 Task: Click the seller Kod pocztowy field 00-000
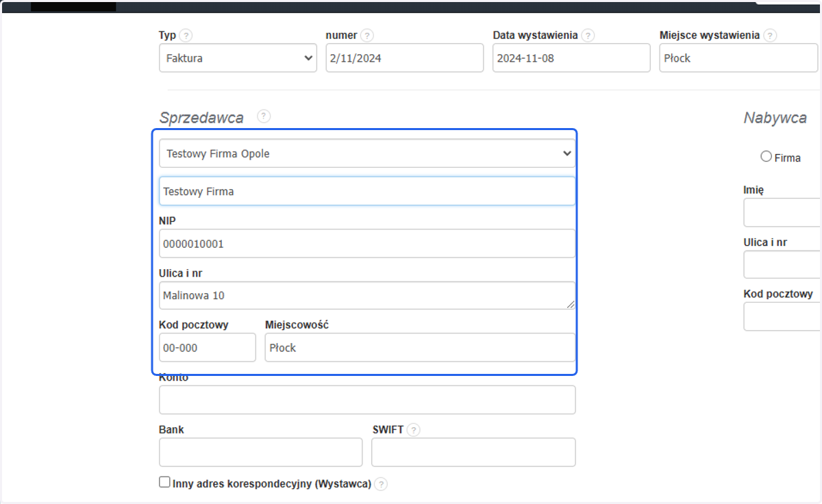pos(207,347)
